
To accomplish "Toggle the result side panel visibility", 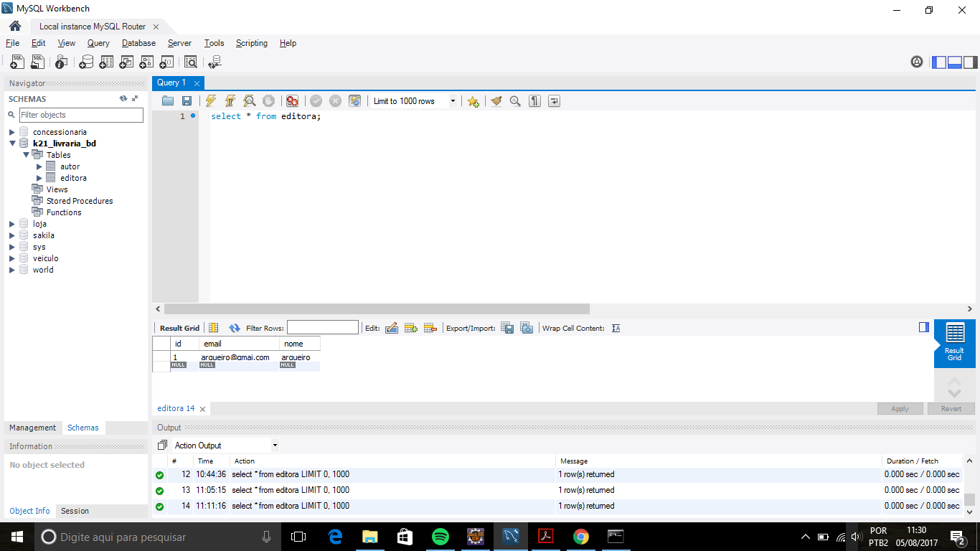I will [924, 327].
